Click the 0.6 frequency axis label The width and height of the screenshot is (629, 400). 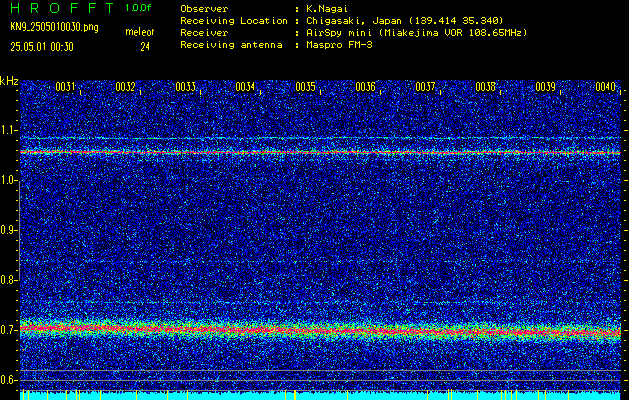(8, 380)
